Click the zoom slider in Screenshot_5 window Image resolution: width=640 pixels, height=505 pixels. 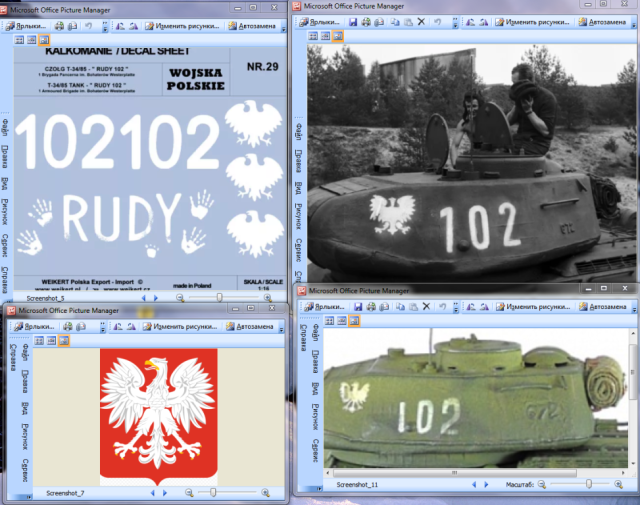220,298
